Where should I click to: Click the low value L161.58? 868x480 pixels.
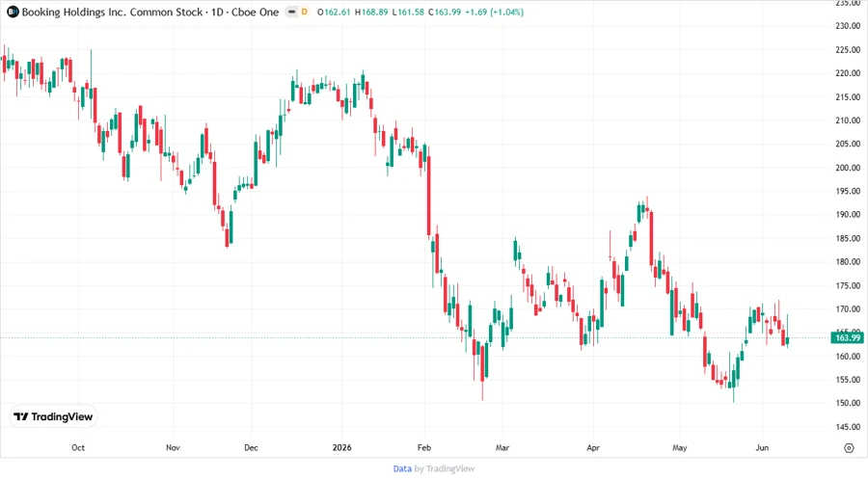pyautogui.click(x=408, y=13)
